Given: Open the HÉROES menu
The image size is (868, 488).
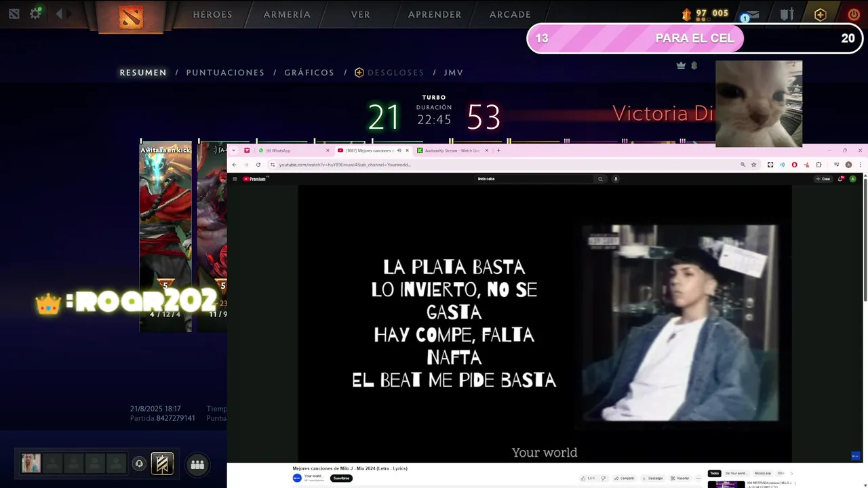Looking at the screenshot, I should 212,14.
